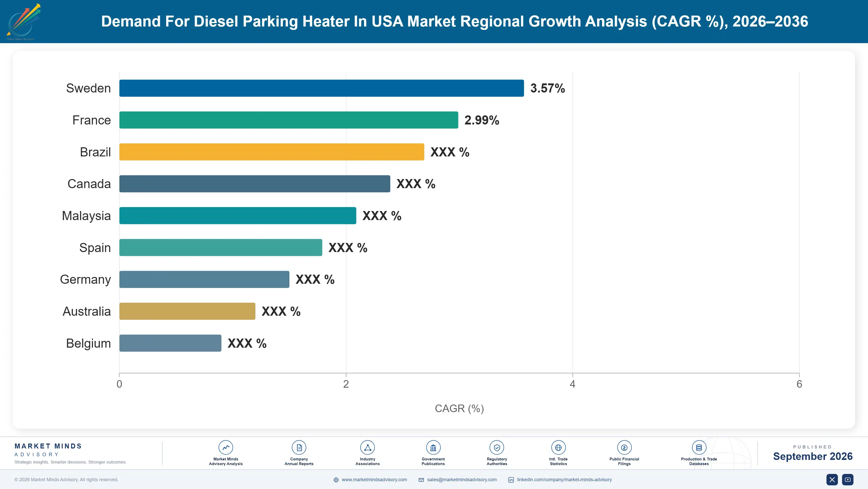Click the envelope icon beside sales email
The height and width of the screenshot is (489, 868).
click(421, 480)
